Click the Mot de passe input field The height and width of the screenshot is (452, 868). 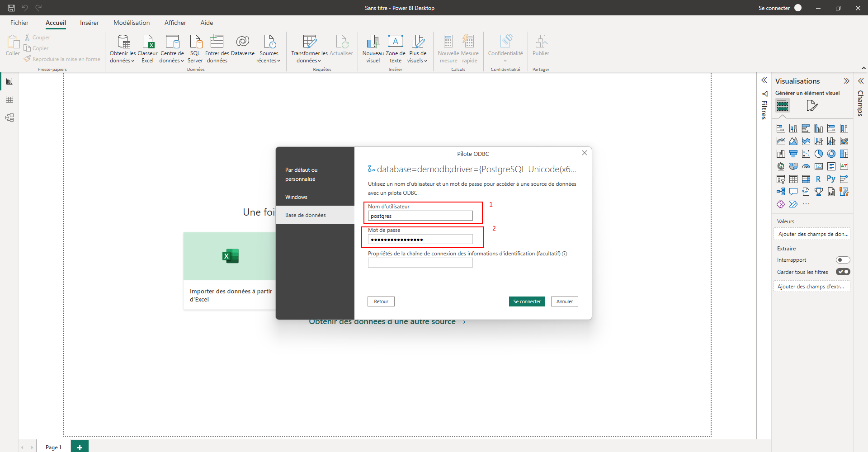tap(420, 240)
